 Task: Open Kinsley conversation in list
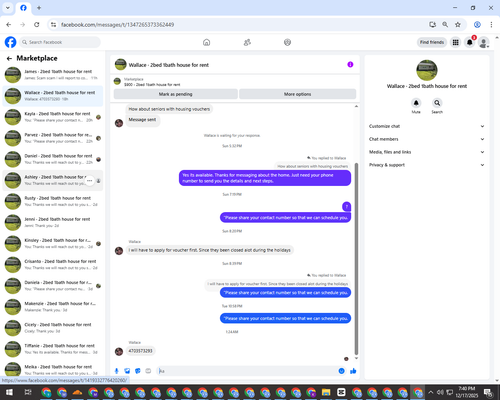(x=53, y=243)
